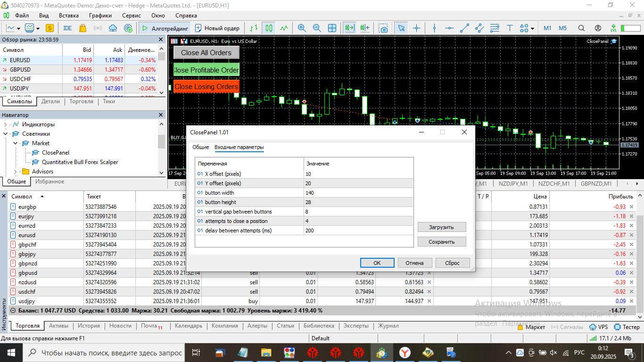The image size is (644, 362).
Task: Click OK in the ClosePanel dialog
Action: coord(377,263)
